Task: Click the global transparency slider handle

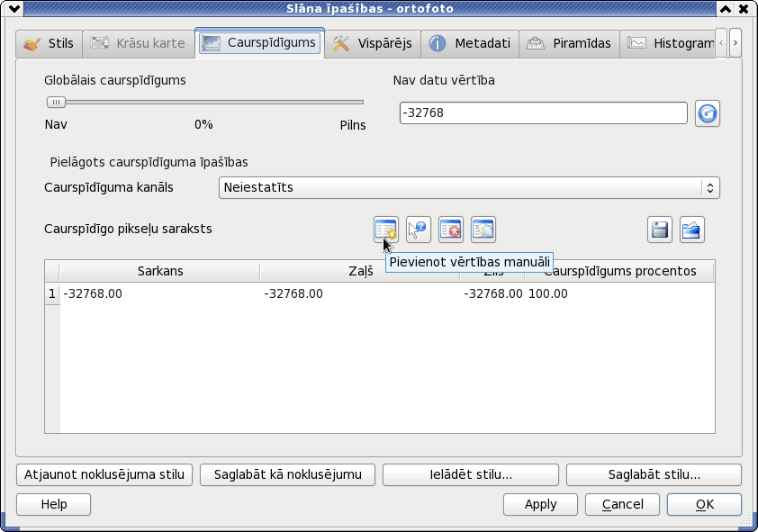Action: coord(56,102)
